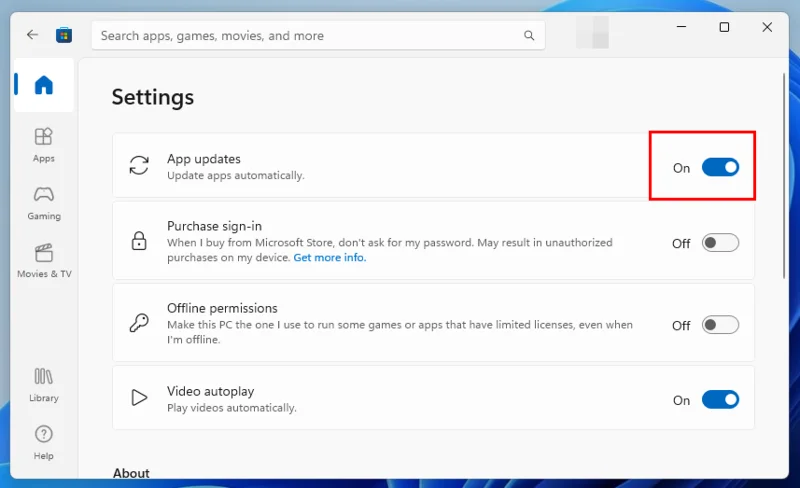800x488 pixels.
Task: Open Movies & TV section
Action: coord(44,260)
